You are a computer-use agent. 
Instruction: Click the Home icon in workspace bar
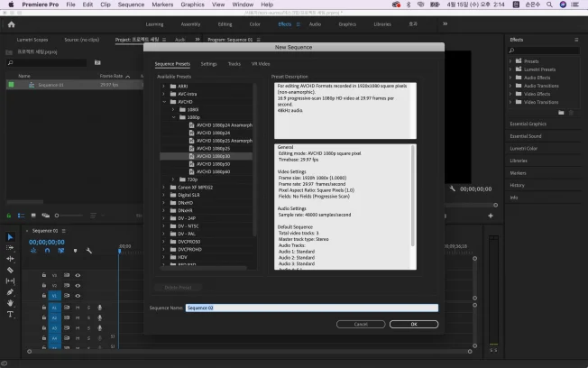(11, 24)
